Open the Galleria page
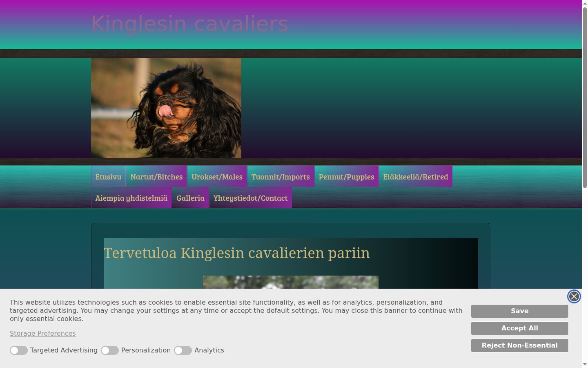This screenshot has width=588, height=368. click(x=190, y=198)
